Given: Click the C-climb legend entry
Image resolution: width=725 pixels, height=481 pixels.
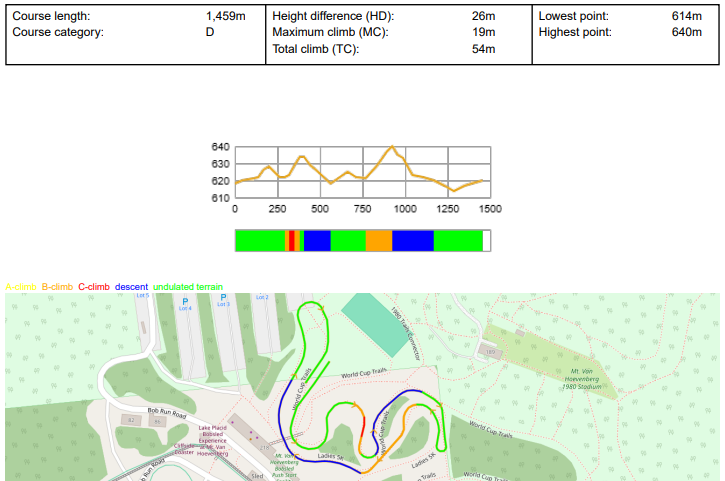Looking at the screenshot, I should [x=94, y=287].
